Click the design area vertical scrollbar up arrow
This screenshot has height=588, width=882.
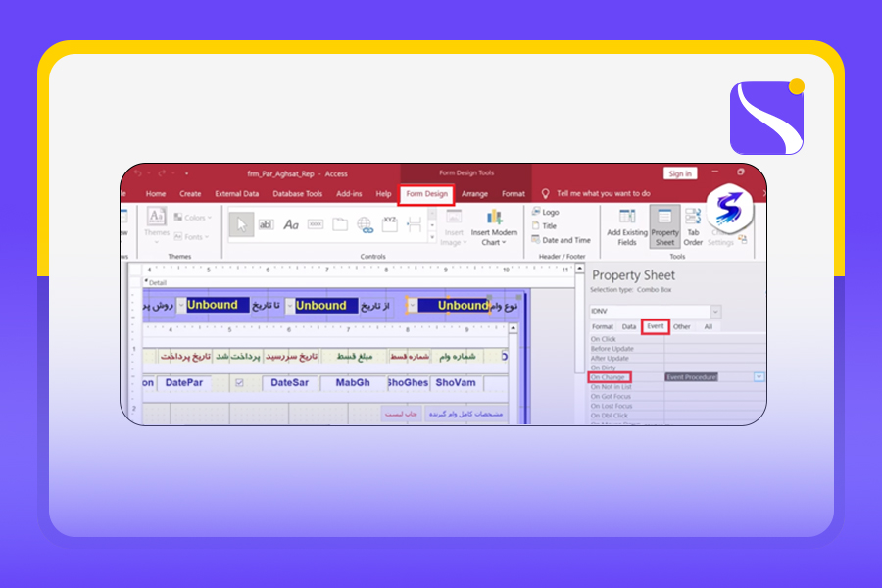pos(579,269)
